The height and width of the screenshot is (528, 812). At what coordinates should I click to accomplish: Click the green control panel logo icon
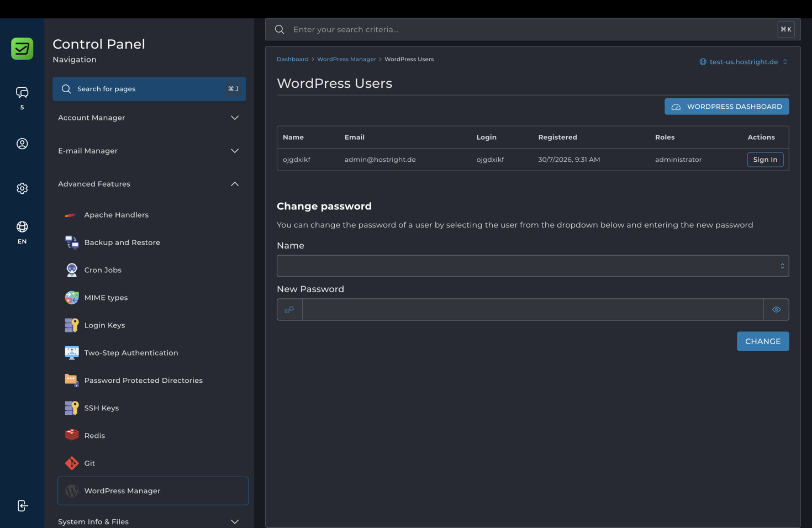click(x=22, y=49)
